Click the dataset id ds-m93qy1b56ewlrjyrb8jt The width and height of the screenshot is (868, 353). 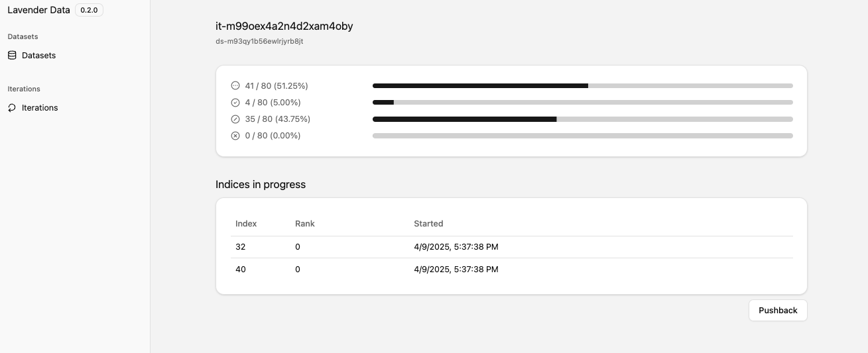[x=259, y=41]
